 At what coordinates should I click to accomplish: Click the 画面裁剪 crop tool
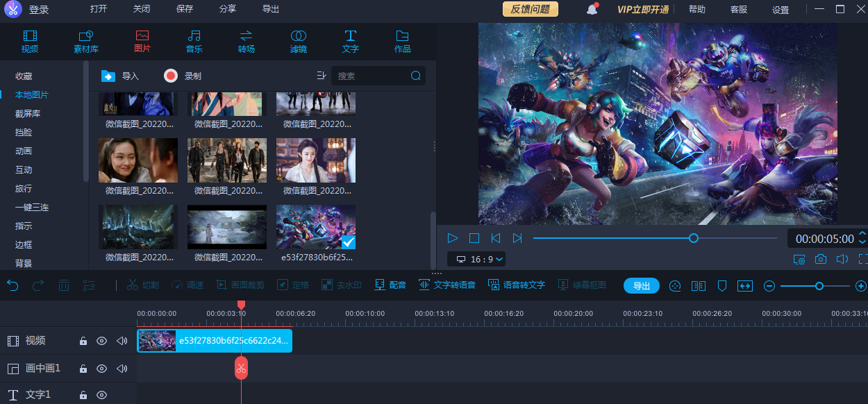(240, 285)
